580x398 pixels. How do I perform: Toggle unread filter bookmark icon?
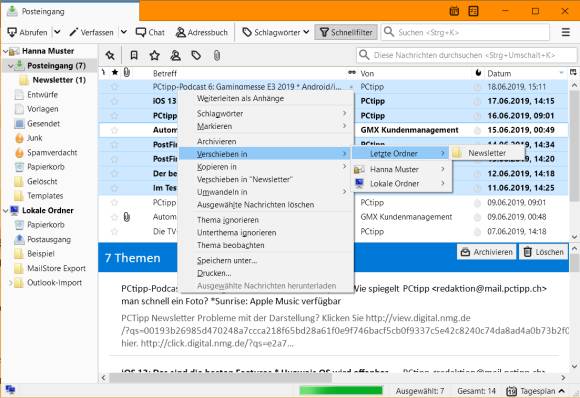coord(134,55)
